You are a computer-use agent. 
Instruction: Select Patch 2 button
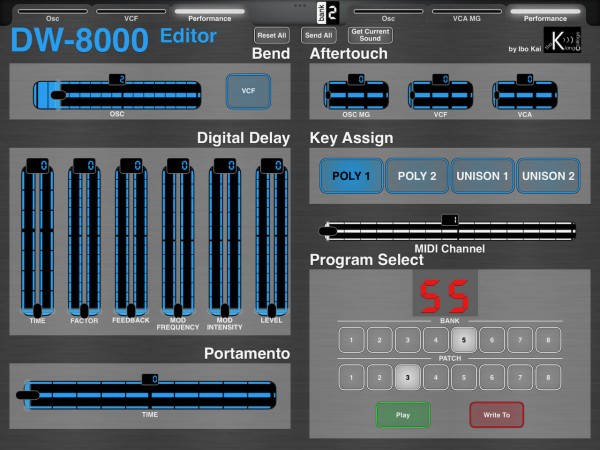[x=379, y=377]
